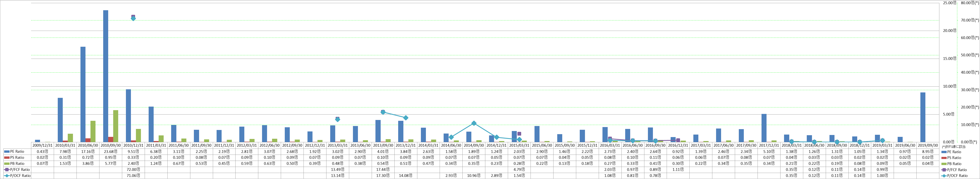Click the 15.00倍 primary axis label
This screenshot has height=179, width=980.
[950, 58]
